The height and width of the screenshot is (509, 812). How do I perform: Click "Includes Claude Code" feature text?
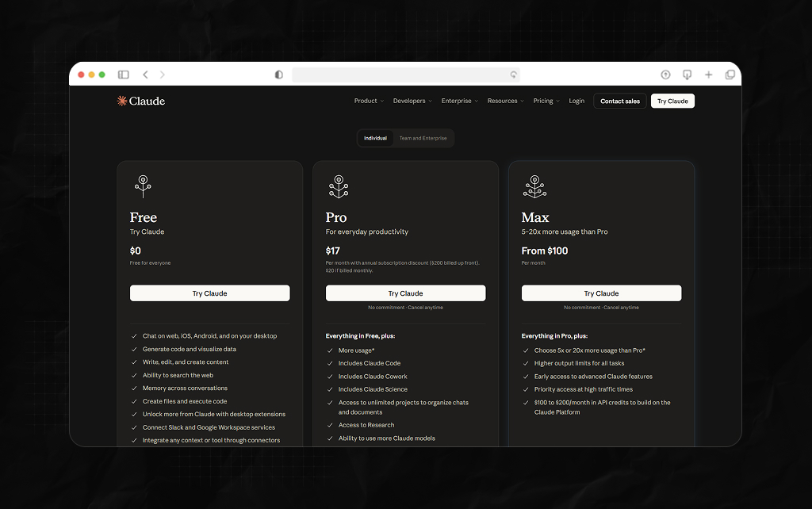tap(370, 363)
